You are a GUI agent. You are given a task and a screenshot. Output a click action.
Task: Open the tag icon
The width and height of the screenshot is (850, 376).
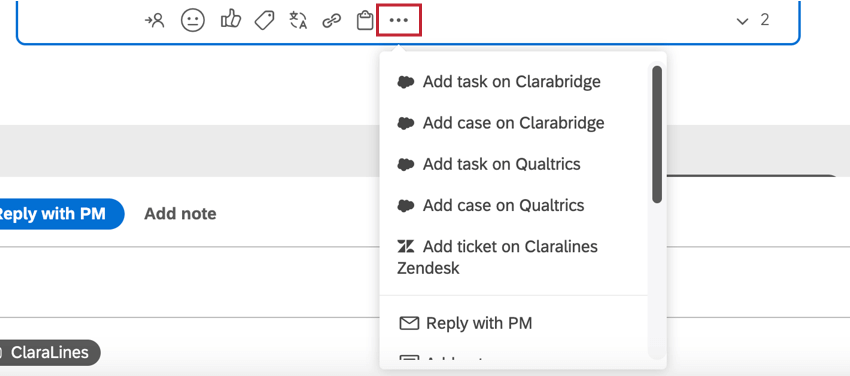tap(265, 21)
